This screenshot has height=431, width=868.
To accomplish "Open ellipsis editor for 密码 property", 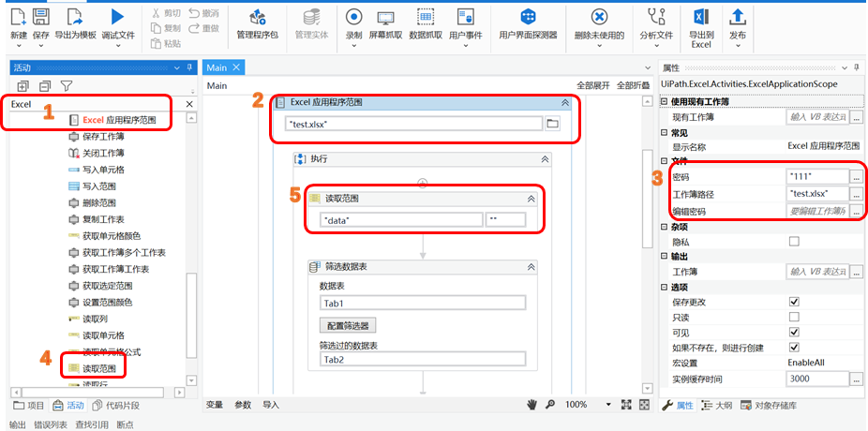I will [x=857, y=177].
